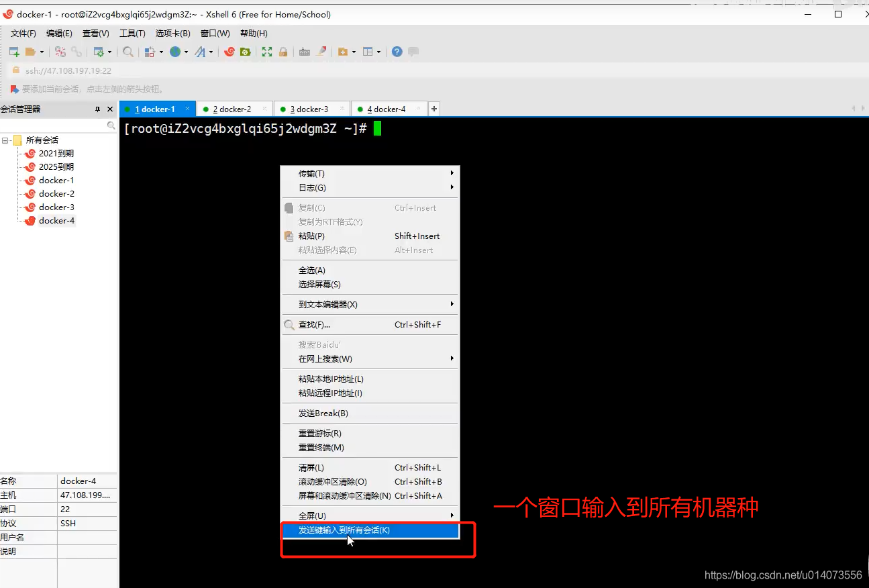Choose 粘贴本地IP地址(L) entry
This screenshot has height=588, width=869.
[370, 379]
